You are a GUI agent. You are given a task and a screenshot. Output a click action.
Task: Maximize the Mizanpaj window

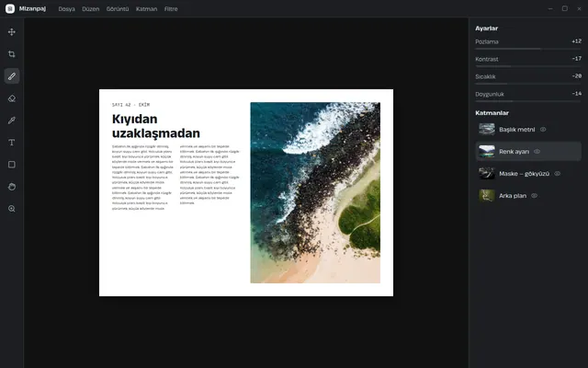click(565, 8)
